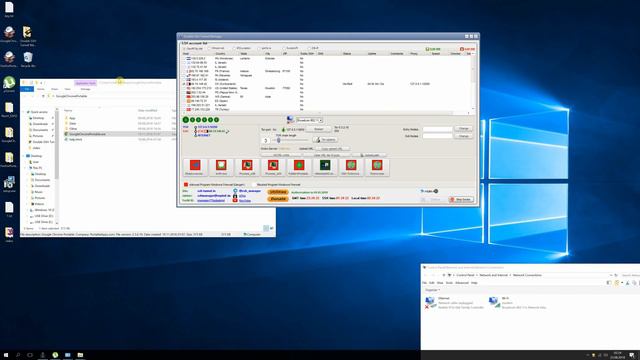Select the Ethernet adapter in Network Connections
Viewport: 640px width, 360px height.
coord(454,303)
